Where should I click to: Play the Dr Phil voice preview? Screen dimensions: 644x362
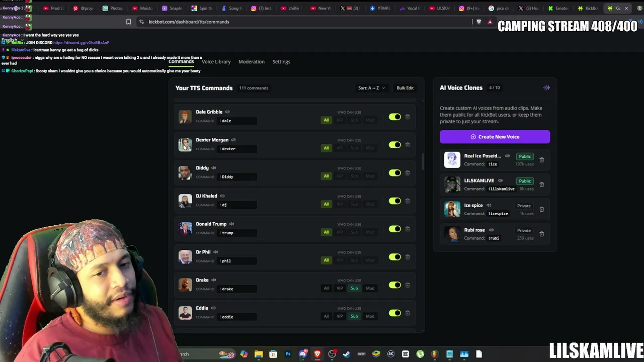click(x=216, y=252)
